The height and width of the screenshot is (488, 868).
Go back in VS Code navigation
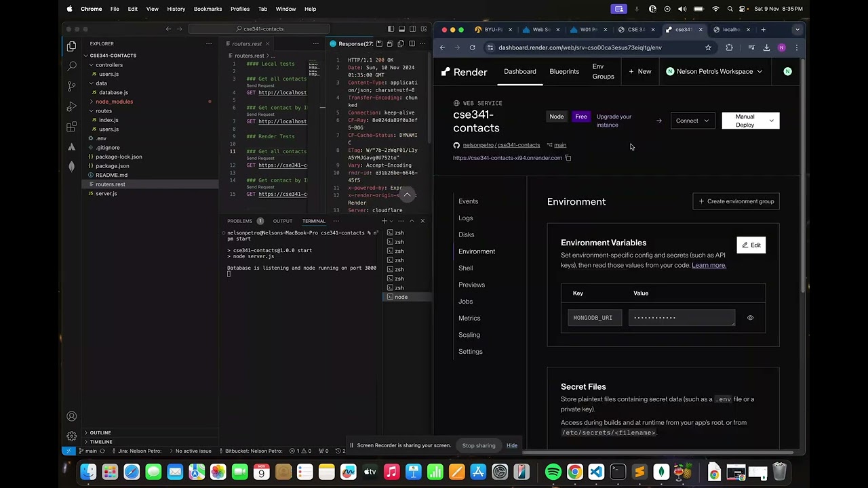tap(169, 28)
